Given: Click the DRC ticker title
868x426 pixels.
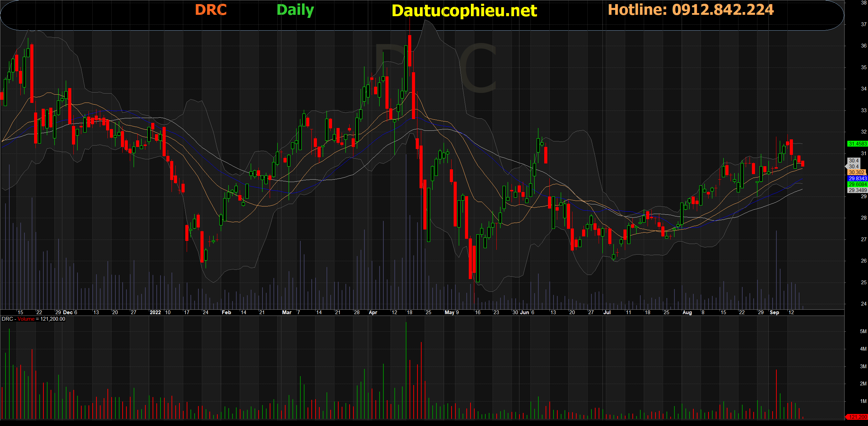Looking at the screenshot, I should click(x=211, y=10).
